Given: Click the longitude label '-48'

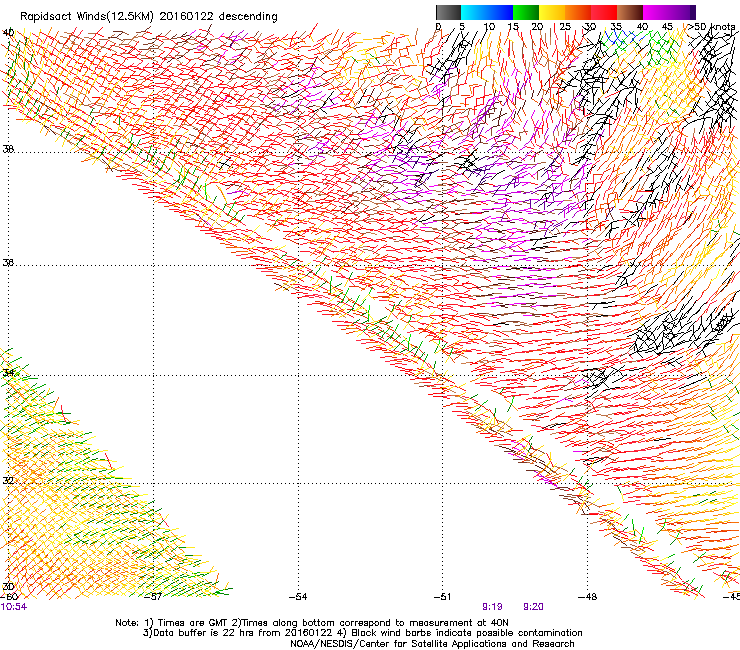Looking at the screenshot, I should pyautogui.click(x=587, y=597).
